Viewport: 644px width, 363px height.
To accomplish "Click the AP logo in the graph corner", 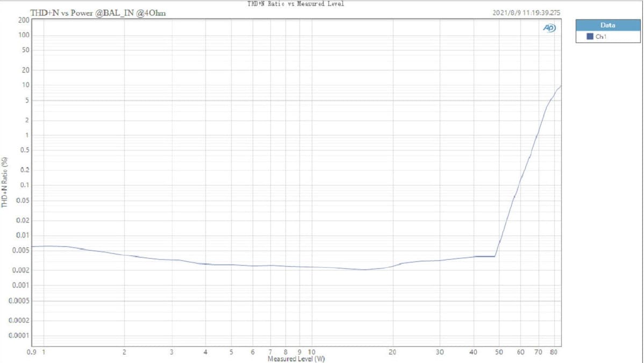I will (x=549, y=27).
